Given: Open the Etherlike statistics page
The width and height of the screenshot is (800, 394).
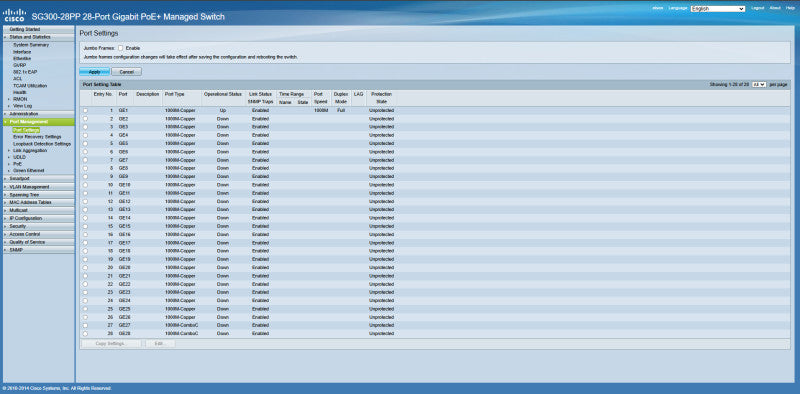Looking at the screenshot, I should coord(22,59).
